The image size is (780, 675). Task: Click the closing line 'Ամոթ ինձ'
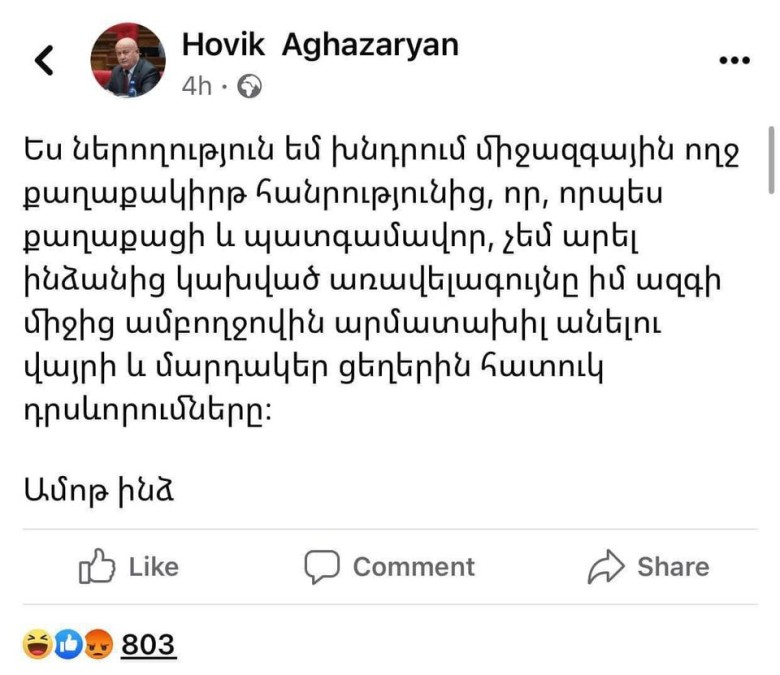click(98, 491)
